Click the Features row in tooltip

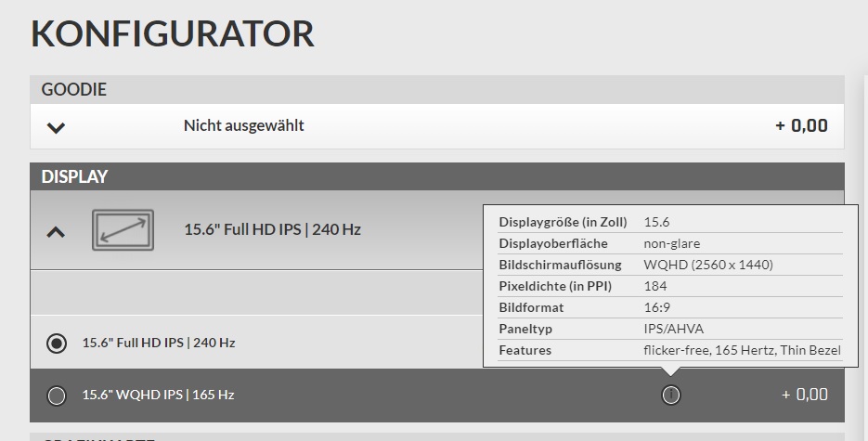[x=668, y=350]
